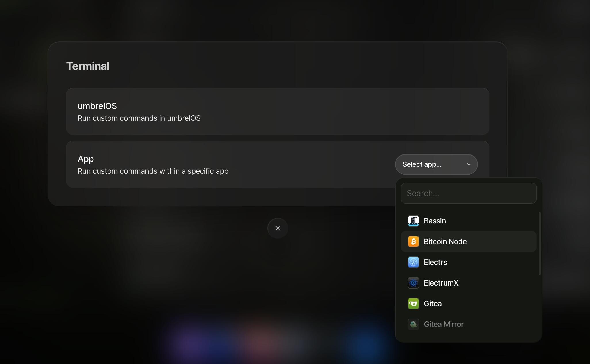Click Run custom commands in umbrelOS text
The width and height of the screenshot is (590, 364).
139,118
